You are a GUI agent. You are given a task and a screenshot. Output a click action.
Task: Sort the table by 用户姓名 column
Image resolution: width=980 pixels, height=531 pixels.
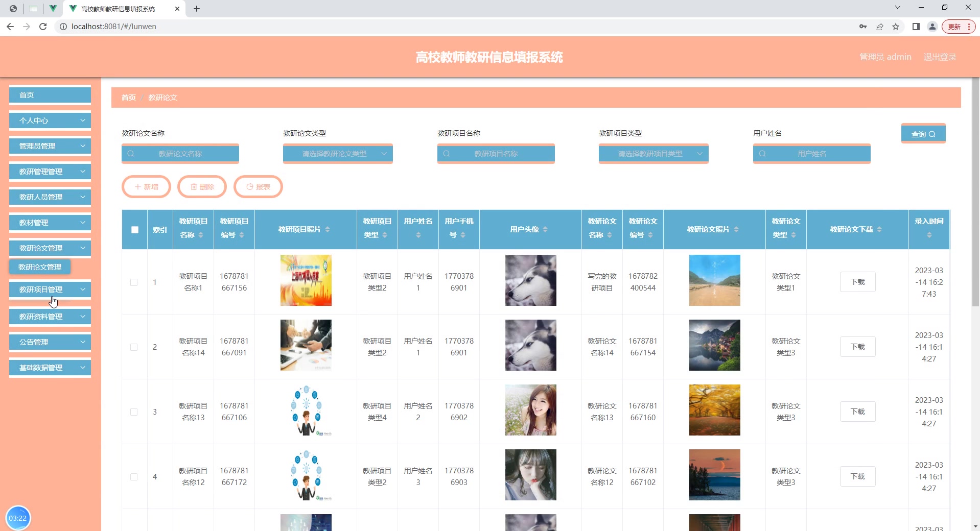tap(418, 235)
